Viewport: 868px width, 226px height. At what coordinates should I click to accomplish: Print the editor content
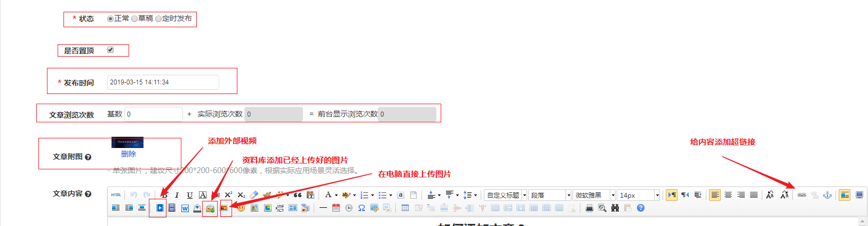(590, 208)
